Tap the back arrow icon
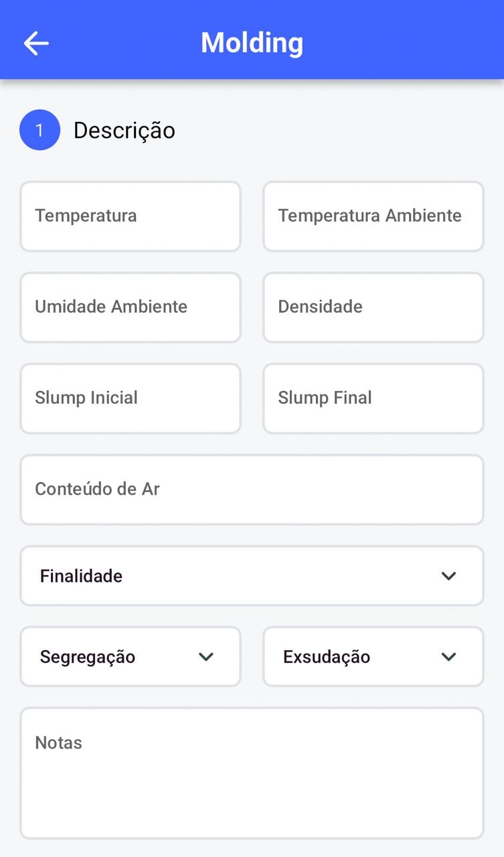Viewport: 504px width, 857px height. tap(36, 44)
